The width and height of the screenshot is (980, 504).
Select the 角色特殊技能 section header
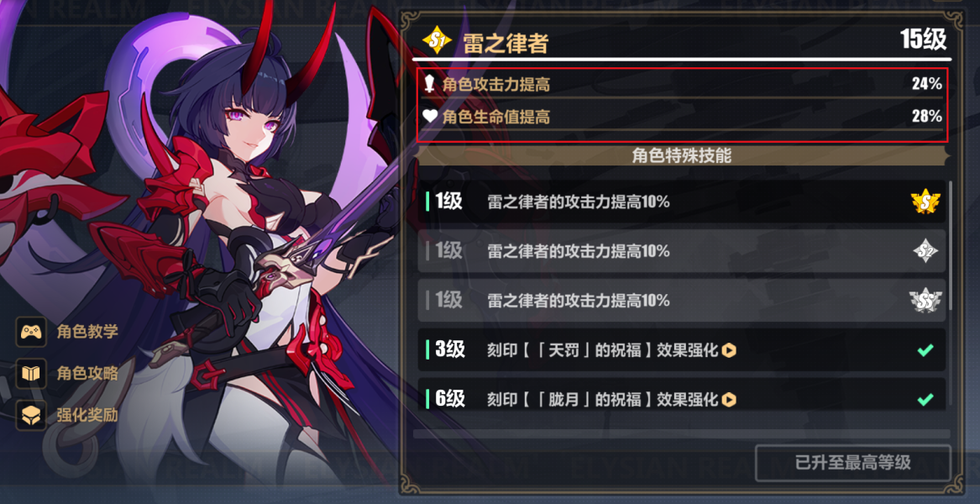coord(682,156)
